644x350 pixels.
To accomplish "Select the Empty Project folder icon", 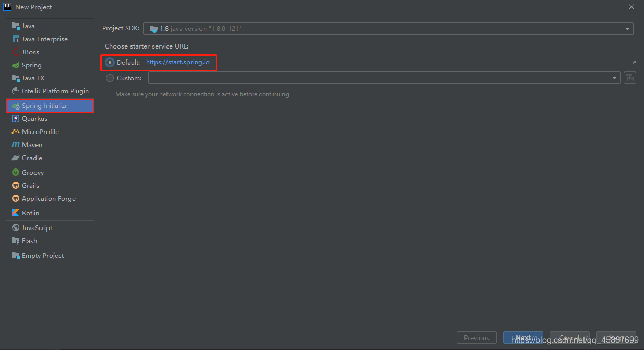I will [16, 256].
